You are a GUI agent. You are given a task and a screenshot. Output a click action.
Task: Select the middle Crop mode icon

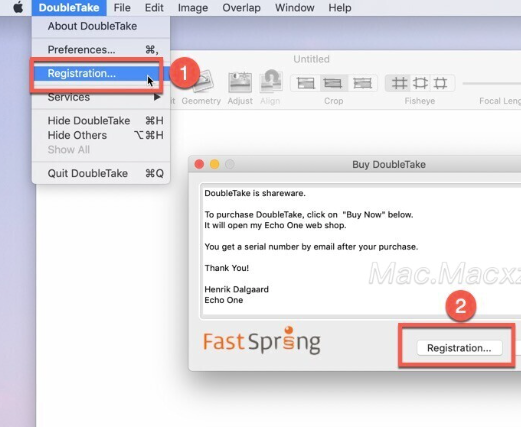point(333,83)
